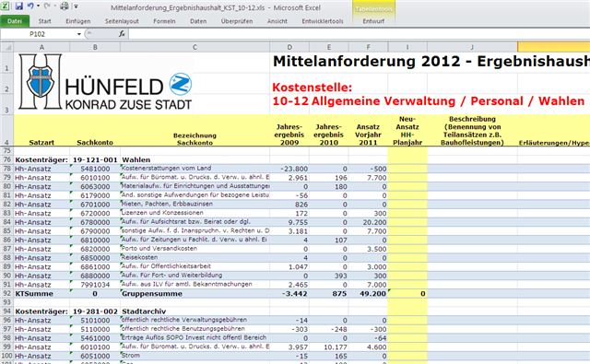Switch to the Ansicht tab
Screen dimensions: 590x364
(x=277, y=21)
